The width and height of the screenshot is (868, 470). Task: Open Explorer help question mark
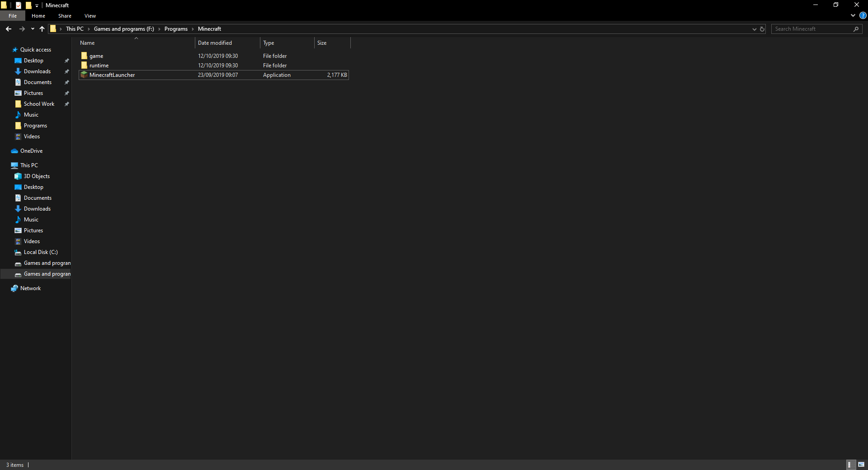(x=863, y=15)
